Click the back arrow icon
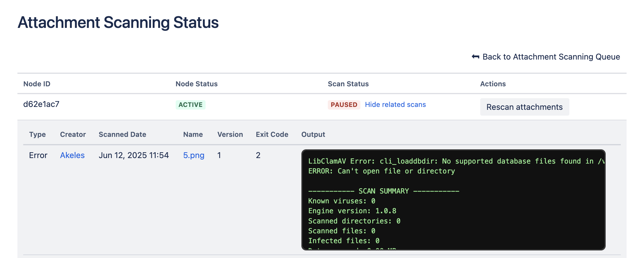The width and height of the screenshot is (644, 258). (475, 57)
